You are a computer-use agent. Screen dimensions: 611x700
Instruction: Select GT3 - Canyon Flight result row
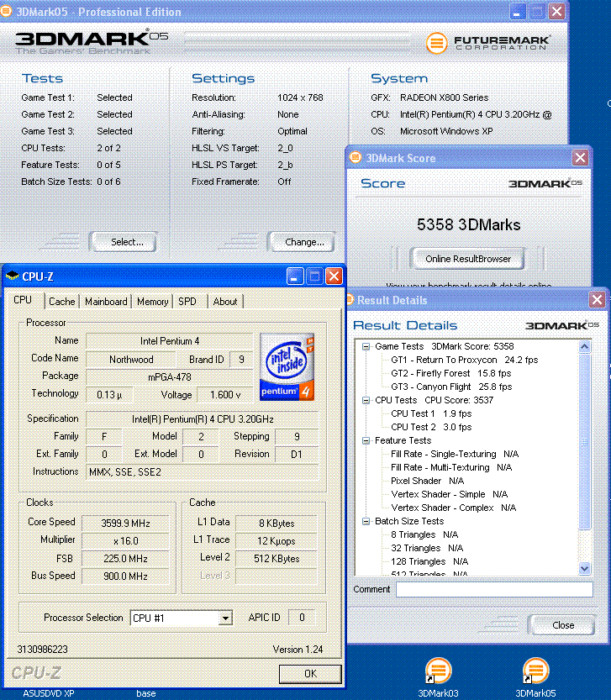click(x=451, y=387)
